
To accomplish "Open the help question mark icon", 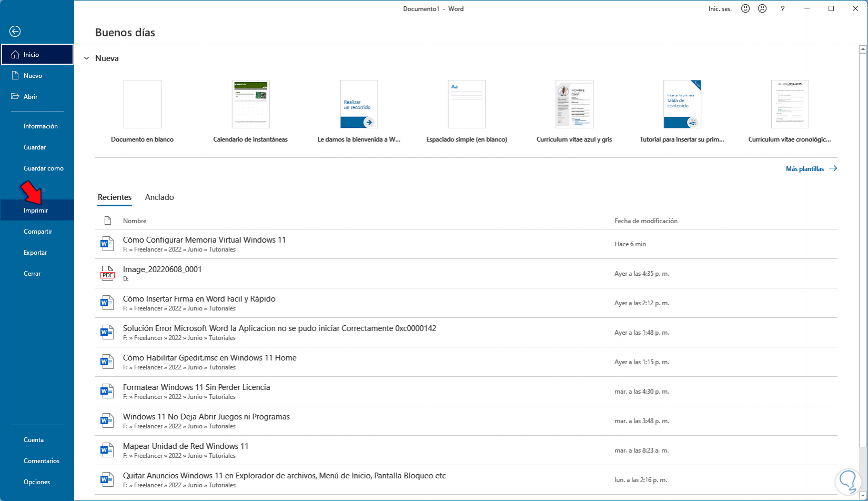I will point(783,9).
